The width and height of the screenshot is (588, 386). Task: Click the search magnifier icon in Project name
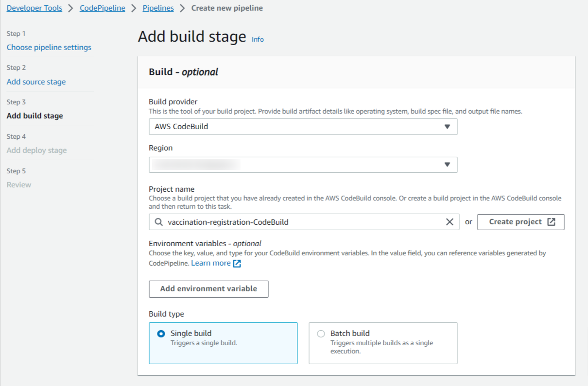click(158, 222)
